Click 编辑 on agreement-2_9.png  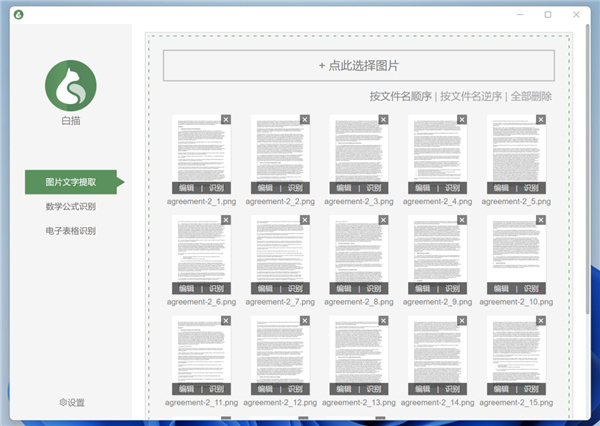pos(423,289)
